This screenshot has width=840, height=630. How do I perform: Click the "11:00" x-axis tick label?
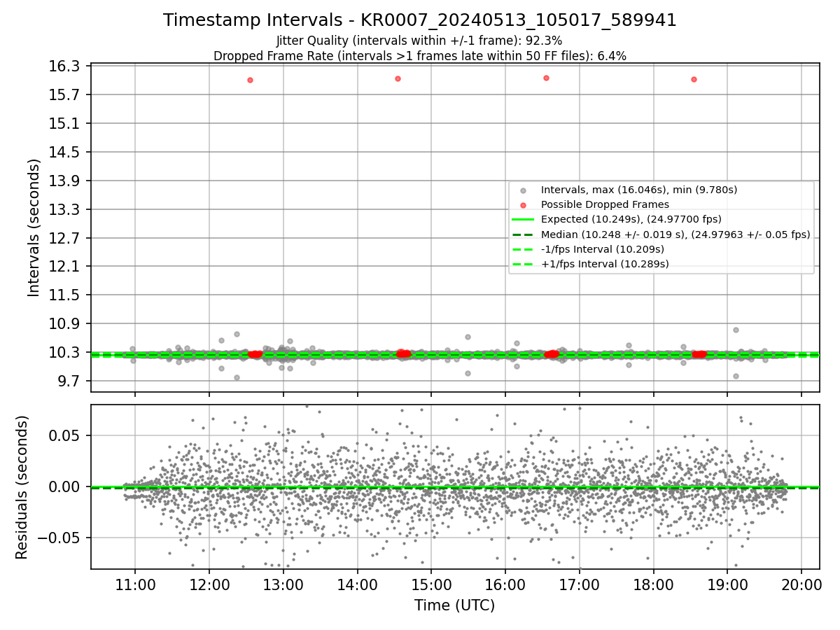coord(135,584)
